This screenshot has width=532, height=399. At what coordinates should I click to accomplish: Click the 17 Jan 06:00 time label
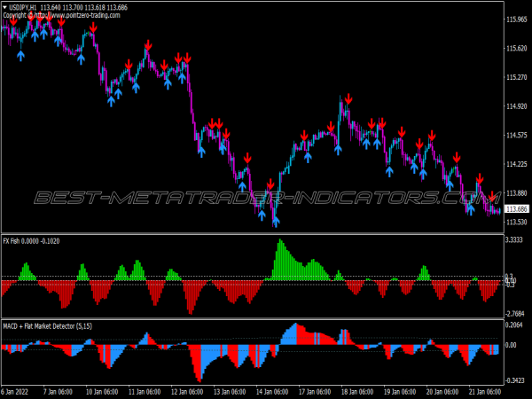click(x=315, y=392)
